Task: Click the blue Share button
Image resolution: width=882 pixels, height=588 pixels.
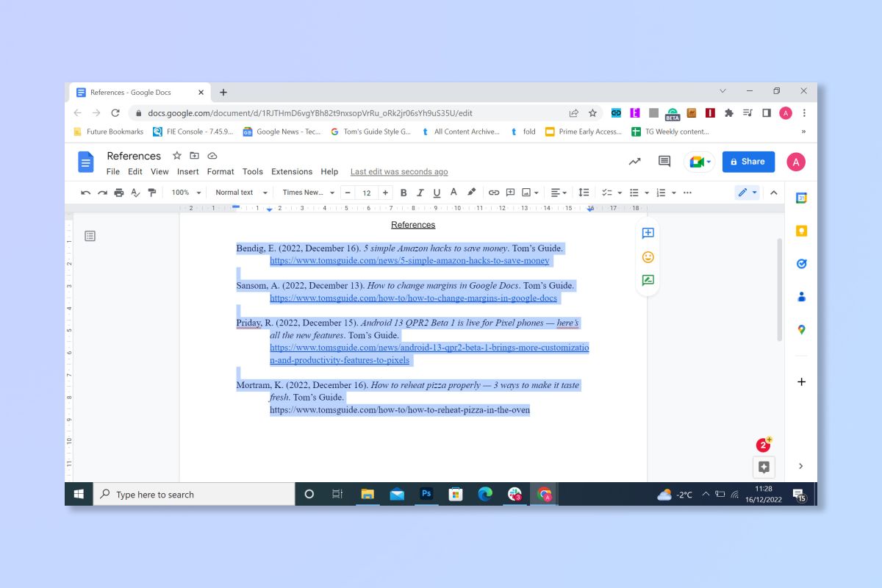Action: (x=748, y=162)
